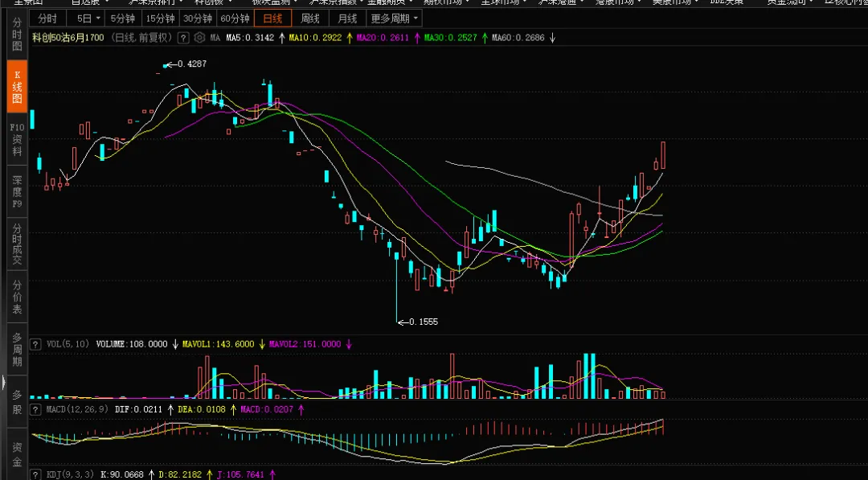Click the VOLUME:108.0000 value

(132, 344)
